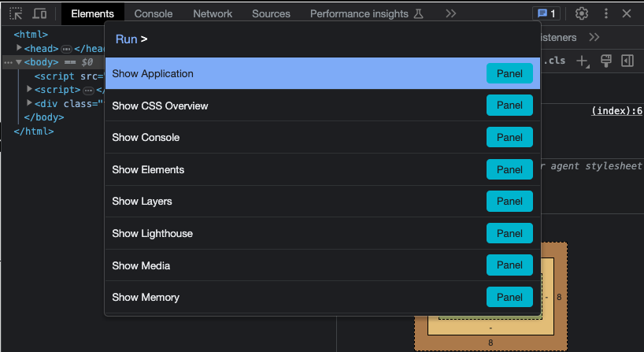
Task: Open the (index):6 source link
Action: 616,111
